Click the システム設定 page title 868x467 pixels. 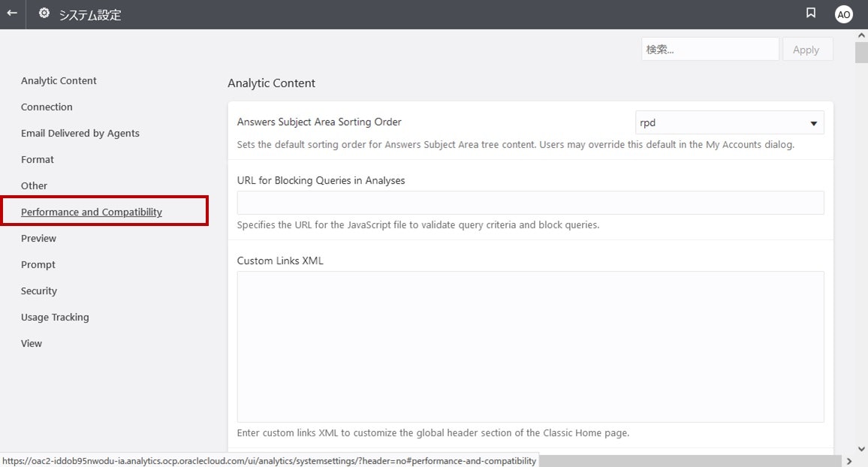89,14
